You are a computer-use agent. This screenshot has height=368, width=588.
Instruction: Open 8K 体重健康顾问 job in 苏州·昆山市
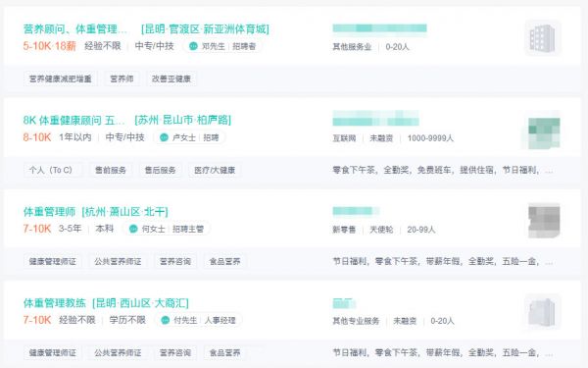click(127, 120)
